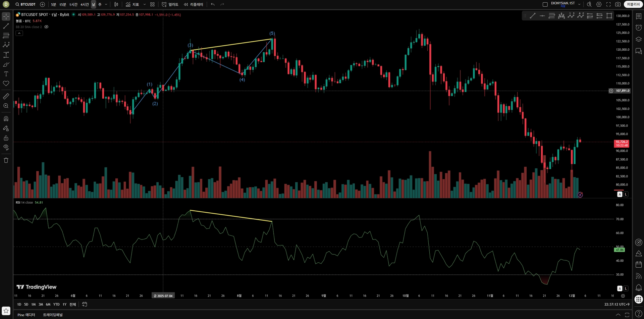This screenshot has width=644, height=319.
Task: Set the chart range to 1Y
Action: coord(64,305)
